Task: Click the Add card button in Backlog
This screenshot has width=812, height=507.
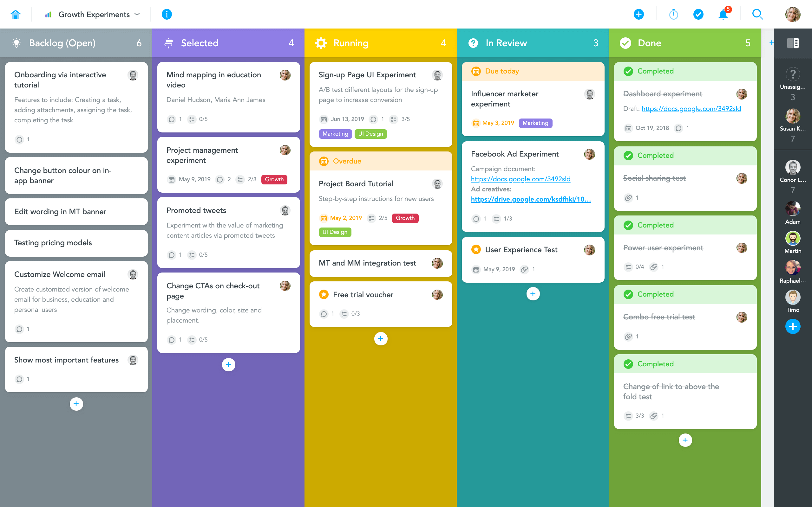Action: pos(76,404)
